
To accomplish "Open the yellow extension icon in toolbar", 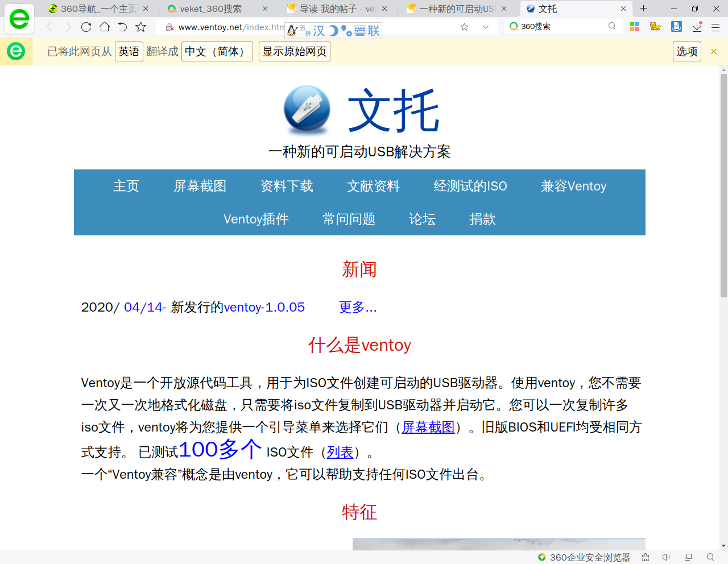I will (655, 27).
